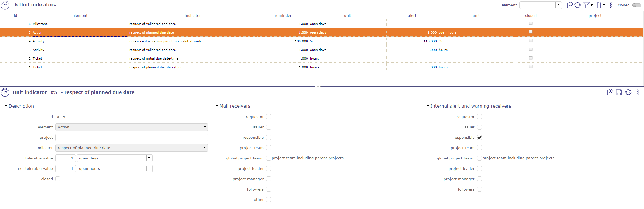Sort list by the indicator column header
The height and width of the screenshot is (209, 644).
[193, 15]
